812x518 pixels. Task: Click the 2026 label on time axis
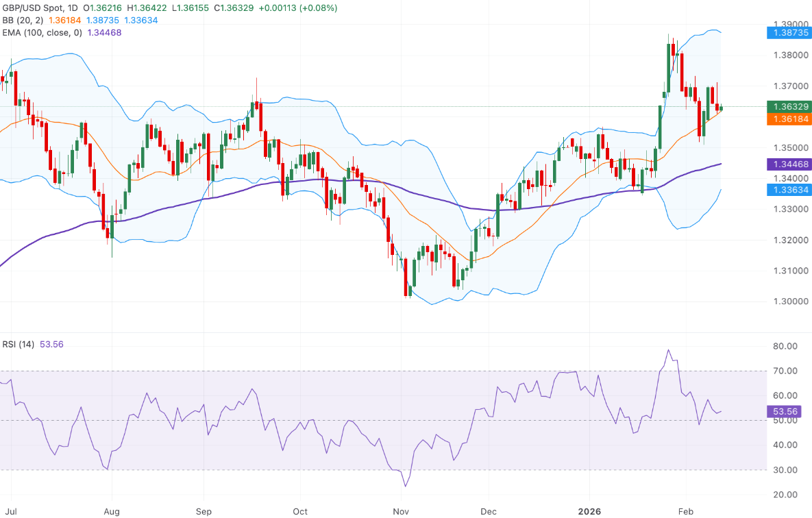[590, 511]
